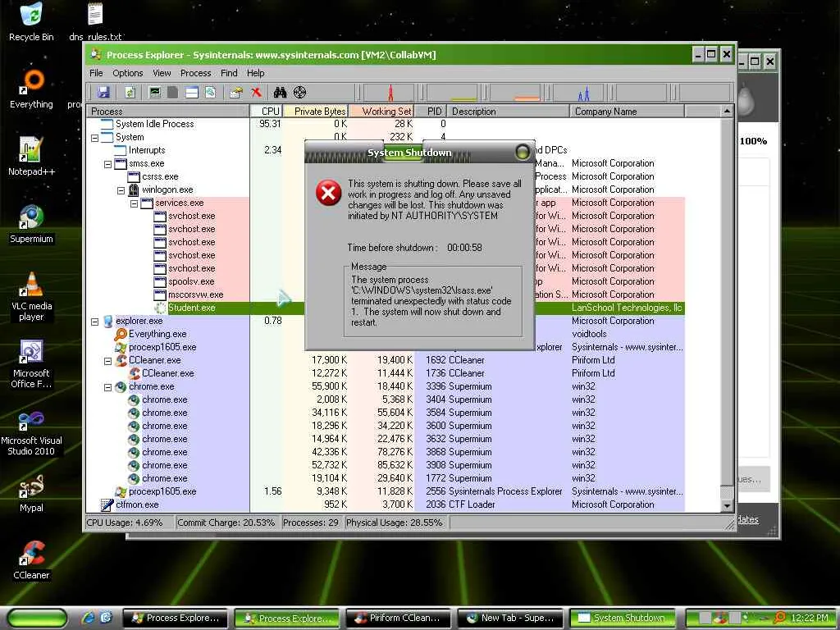The width and height of the screenshot is (840, 630).
Task: Switch to System Shutdown taskbar button
Action: (623, 618)
